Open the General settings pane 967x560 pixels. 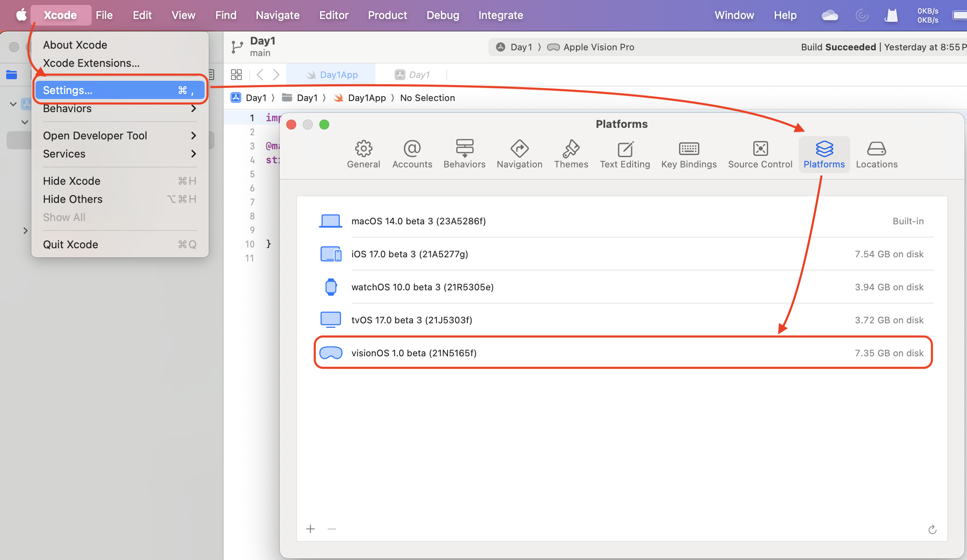pyautogui.click(x=363, y=154)
